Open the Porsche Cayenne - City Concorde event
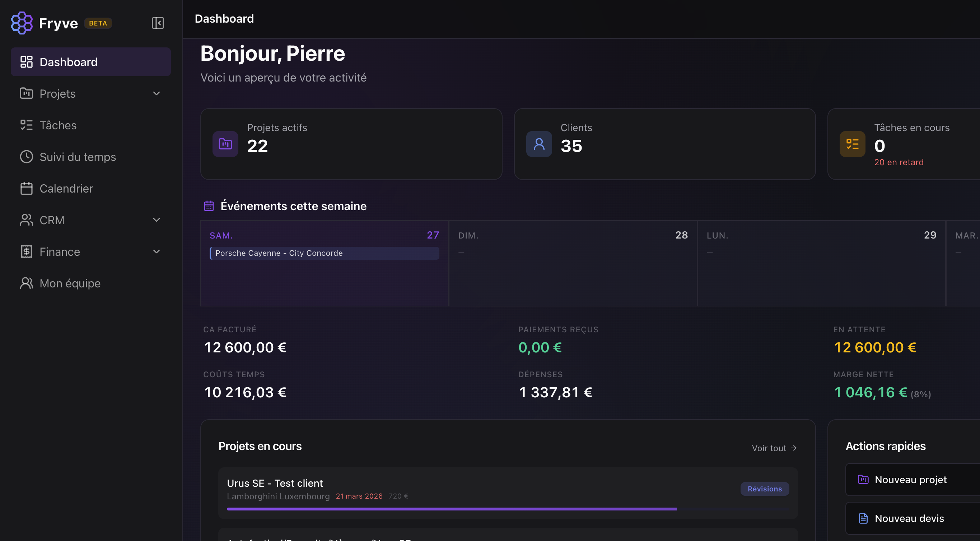The width and height of the screenshot is (980, 541). [324, 253]
